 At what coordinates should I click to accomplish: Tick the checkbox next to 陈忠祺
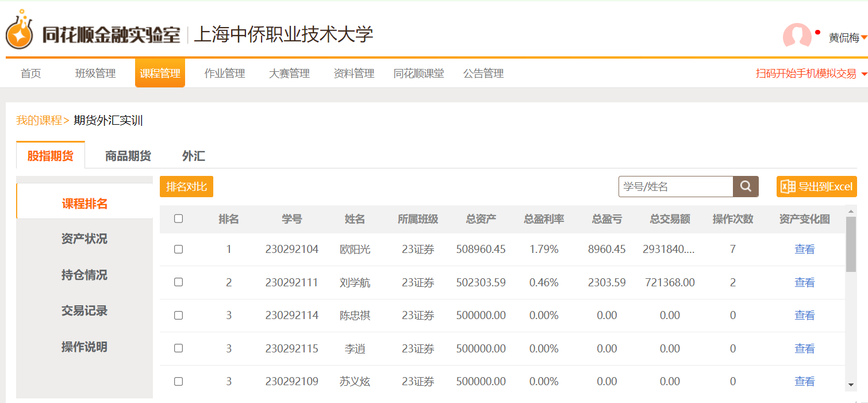(178, 315)
